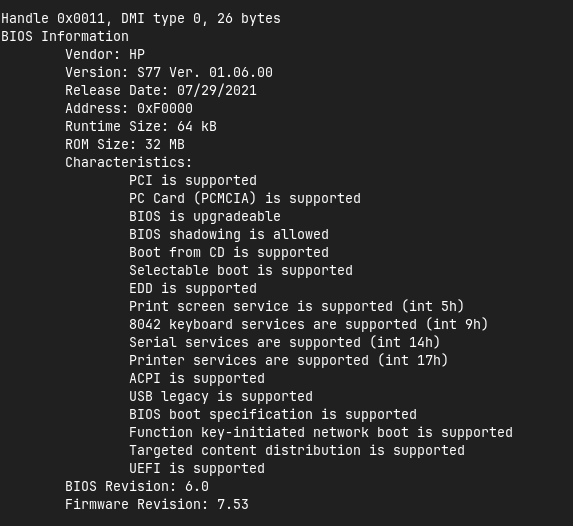The width and height of the screenshot is (573, 526).
Task: Click the Characteristics label
Action: click(x=129, y=162)
